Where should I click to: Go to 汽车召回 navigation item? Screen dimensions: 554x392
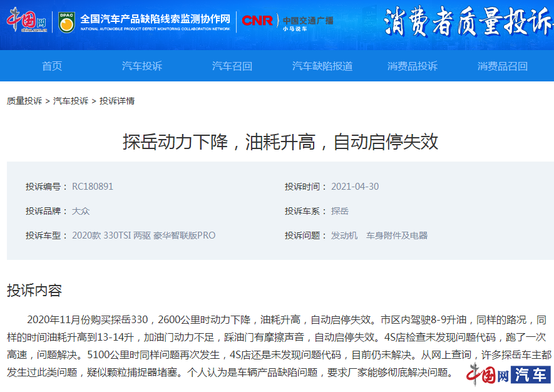pos(232,66)
